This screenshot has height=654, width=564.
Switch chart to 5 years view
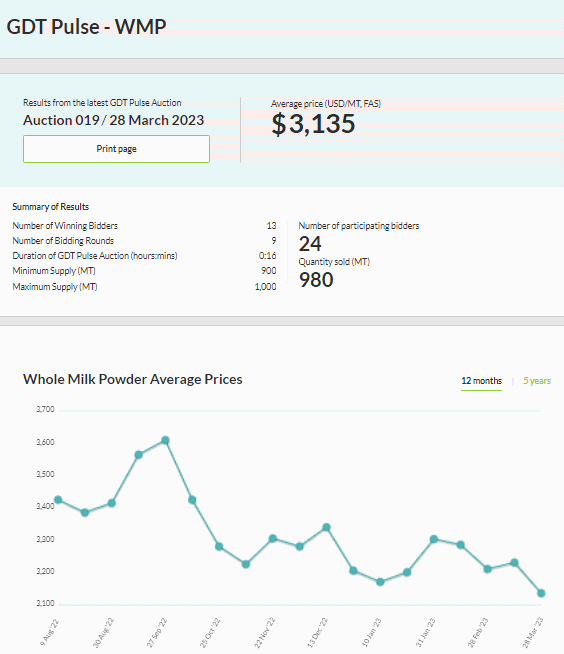click(x=537, y=381)
